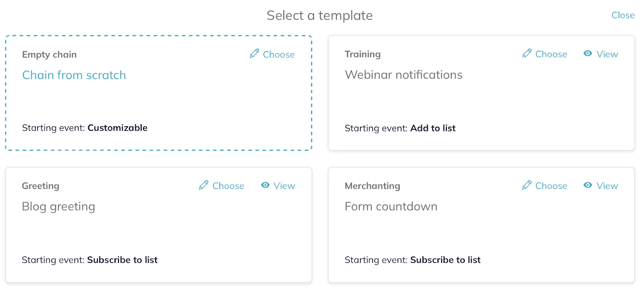This screenshot has width=644, height=293.
Task: Close the template selection dialog
Action: coord(623,15)
